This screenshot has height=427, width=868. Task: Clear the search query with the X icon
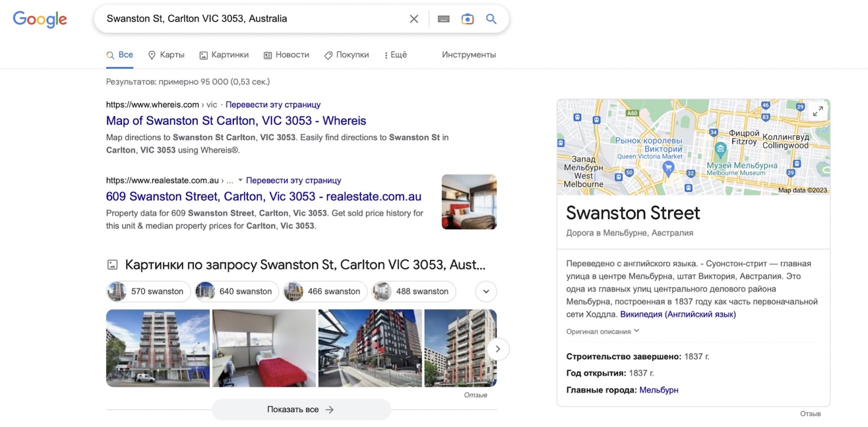pyautogui.click(x=414, y=19)
